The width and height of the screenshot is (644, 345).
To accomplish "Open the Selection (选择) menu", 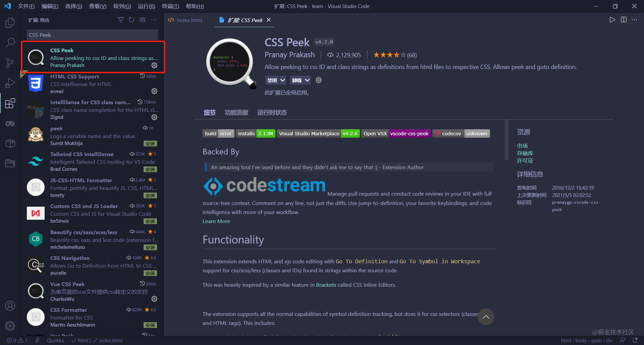I will click(73, 6).
